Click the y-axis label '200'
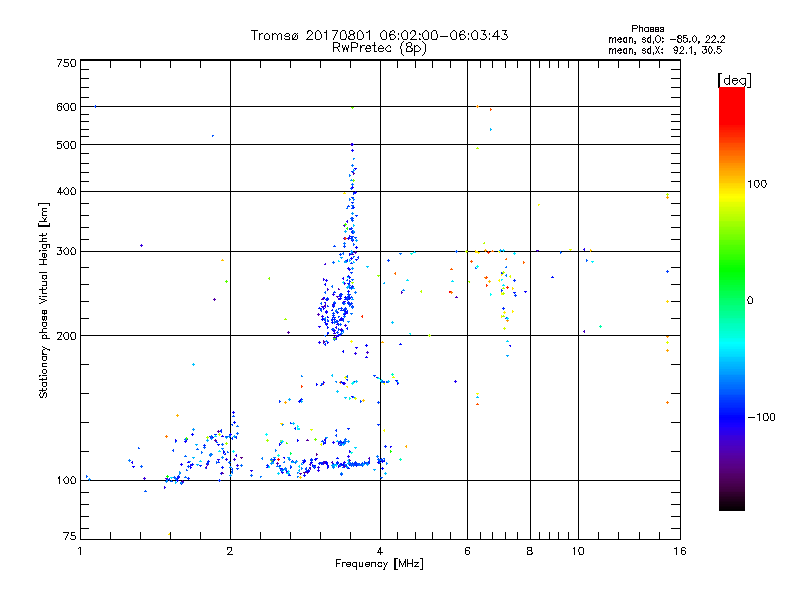This screenshot has width=800, height=600. (x=66, y=336)
